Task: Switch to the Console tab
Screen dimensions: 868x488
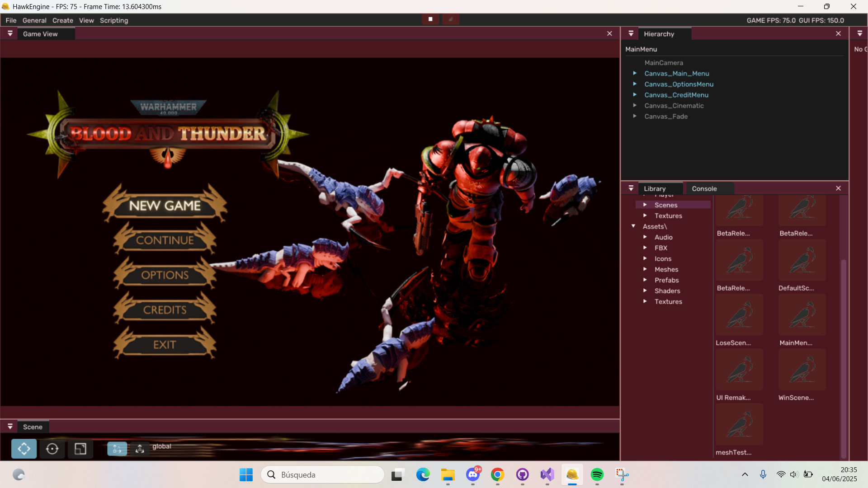Action: (704, 189)
